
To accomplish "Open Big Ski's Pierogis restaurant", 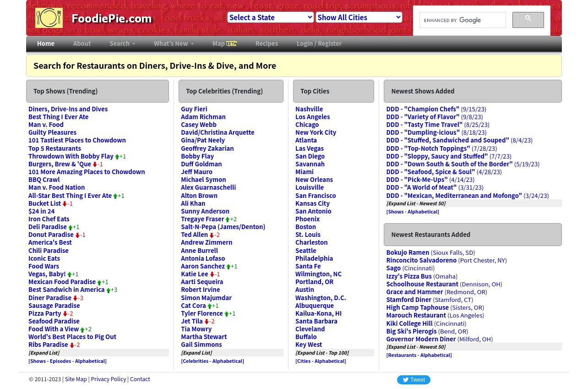I will point(411,331).
